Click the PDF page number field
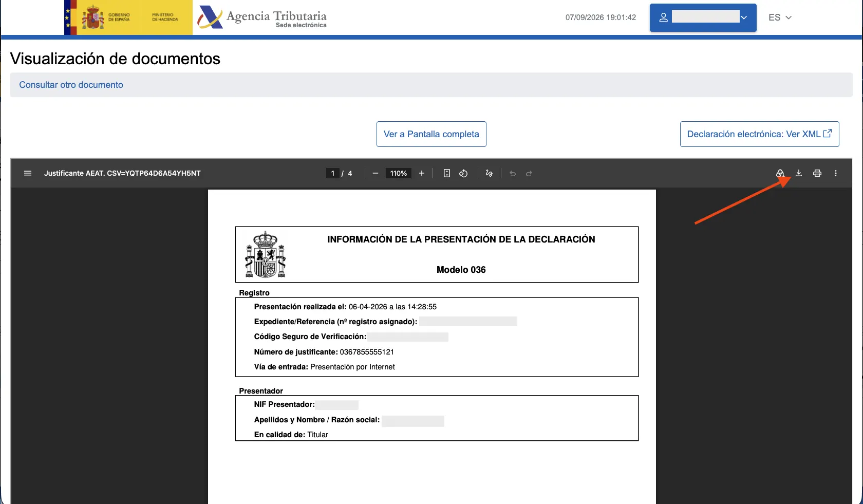This screenshot has height=504, width=863. click(332, 173)
